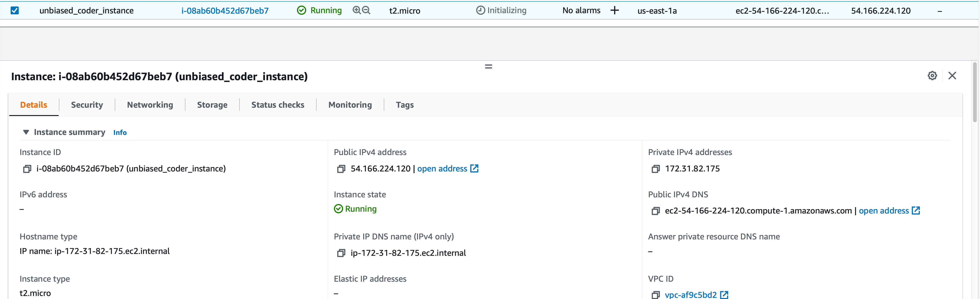Viewport: 980px width, 299px height.
Task: Open the Storage tab
Action: coord(212,105)
